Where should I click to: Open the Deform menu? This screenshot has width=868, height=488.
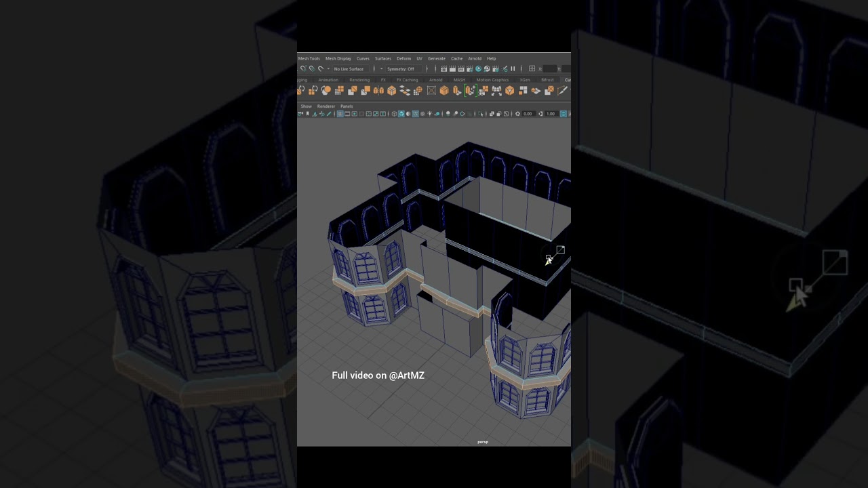[x=403, y=58]
